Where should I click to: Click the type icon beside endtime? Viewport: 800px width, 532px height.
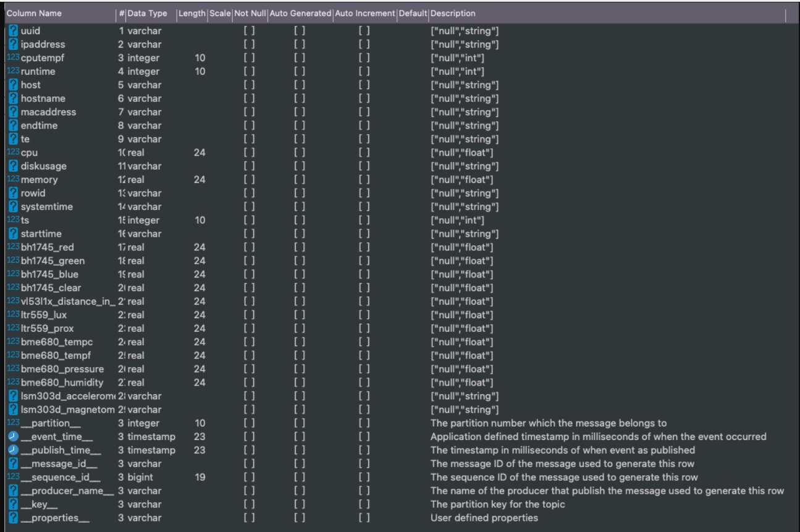click(14, 125)
